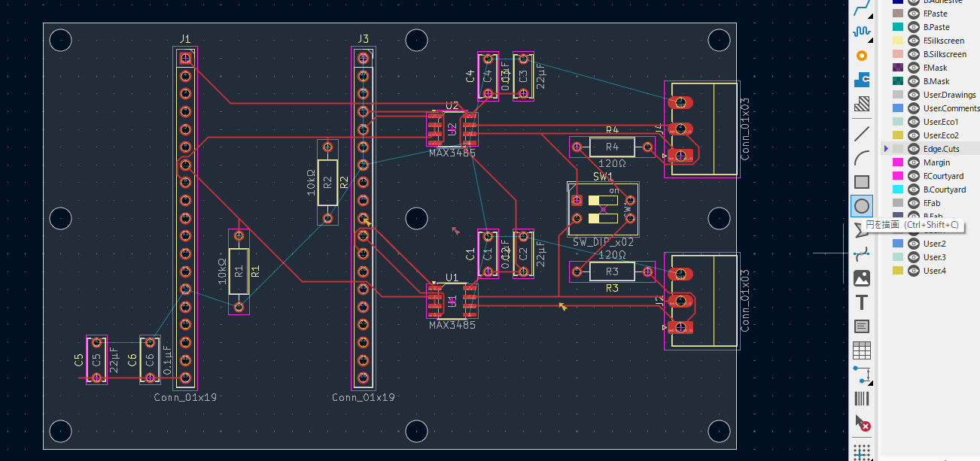Toggle visibility of F.Courtyard layer

(914, 176)
